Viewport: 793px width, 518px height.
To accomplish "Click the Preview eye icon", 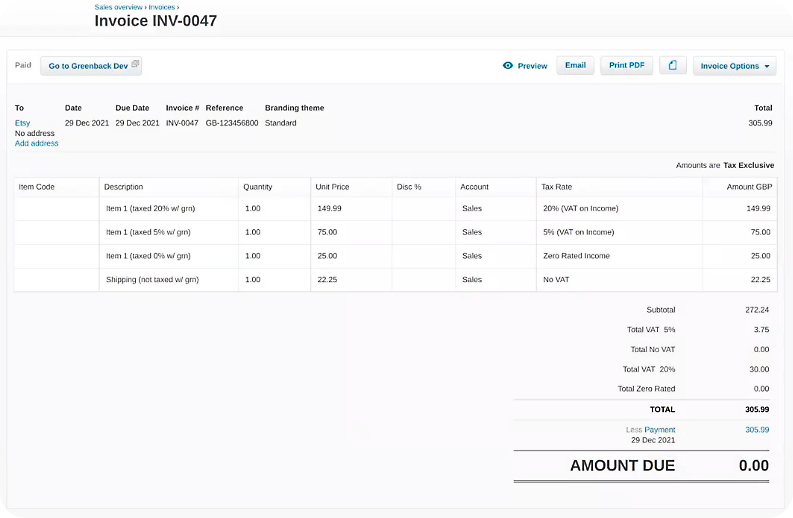I will pos(508,66).
